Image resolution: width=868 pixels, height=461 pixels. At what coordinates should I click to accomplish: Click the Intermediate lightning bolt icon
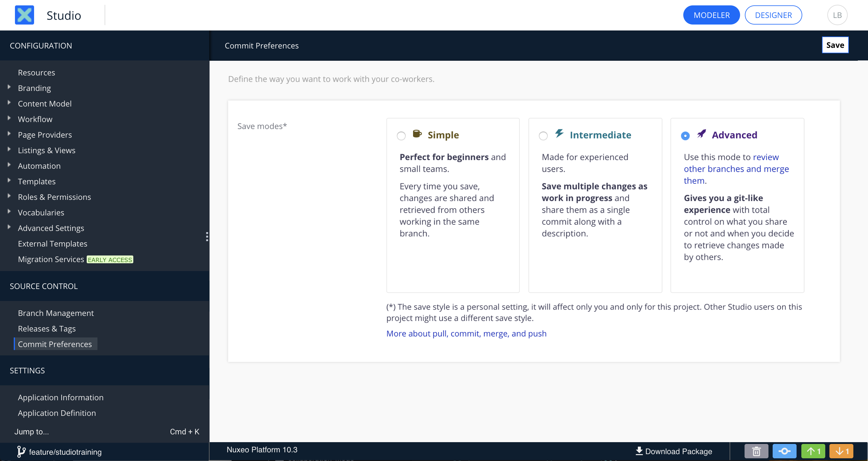(559, 133)
